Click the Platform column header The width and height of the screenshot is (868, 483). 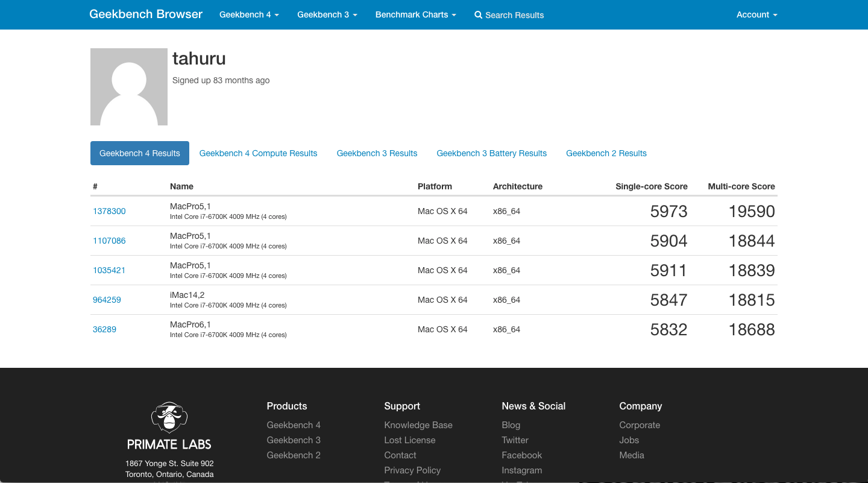click(435, 186)
